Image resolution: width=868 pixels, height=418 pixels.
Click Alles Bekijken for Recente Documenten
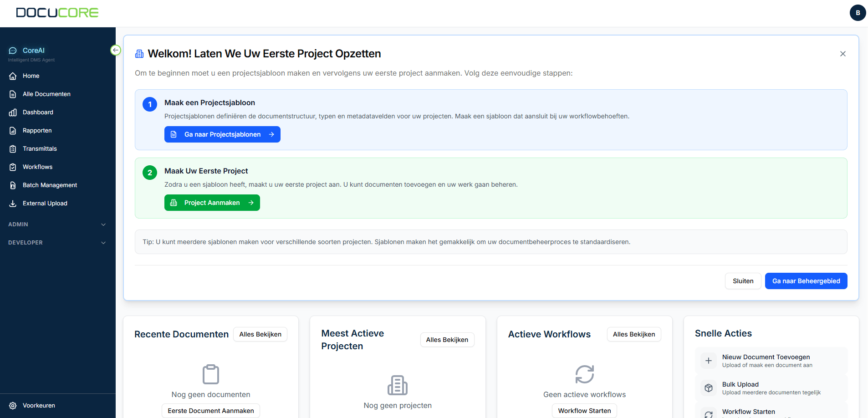[x=260, y=334]
